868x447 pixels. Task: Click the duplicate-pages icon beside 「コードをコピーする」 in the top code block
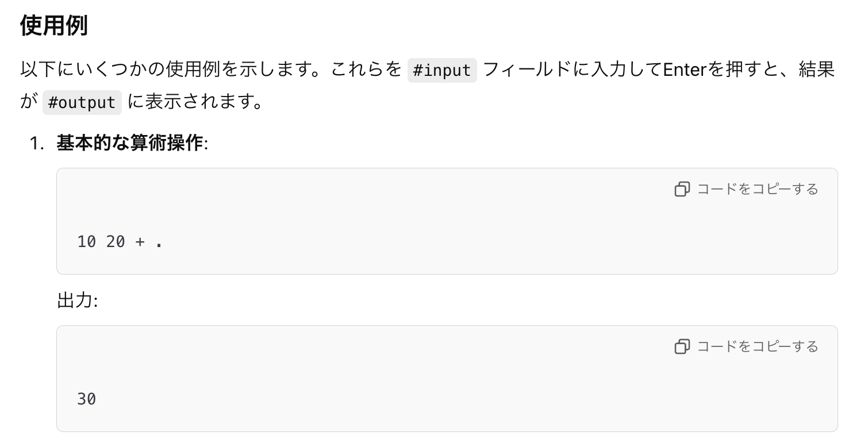[682, 189]
